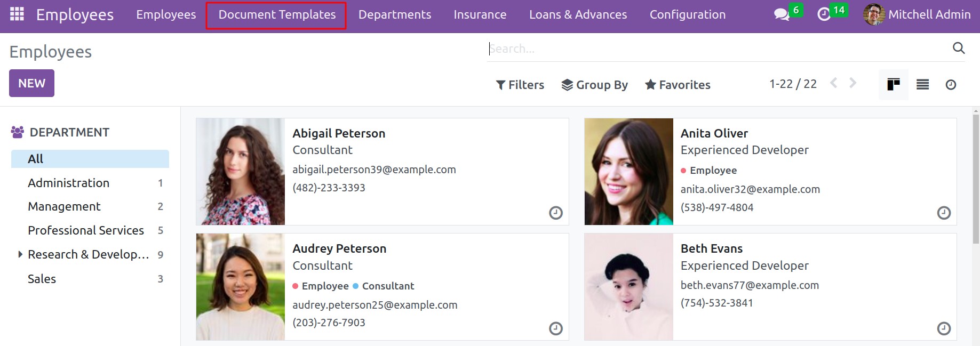
Task: Select the Sales department filter
Action: (x=42, y=279)
